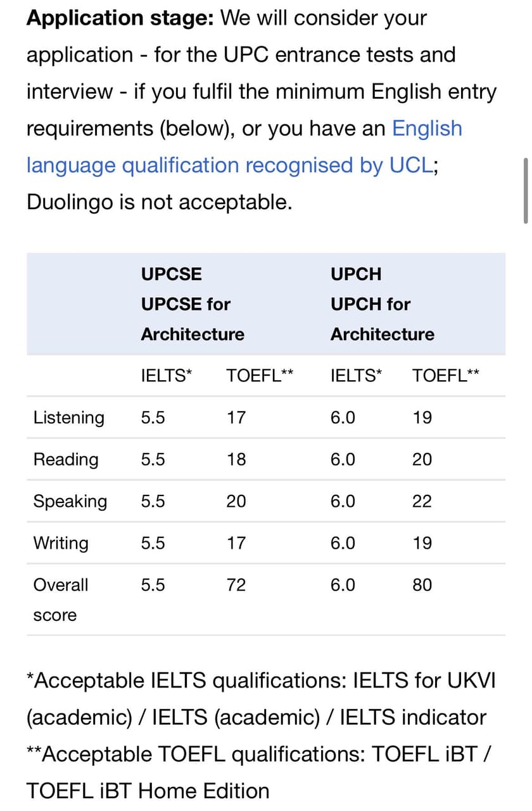Click the UPCH TOEFL overall score 80
Image resolution: width=532 pixels, height=811 pixels.
point(422,585)
